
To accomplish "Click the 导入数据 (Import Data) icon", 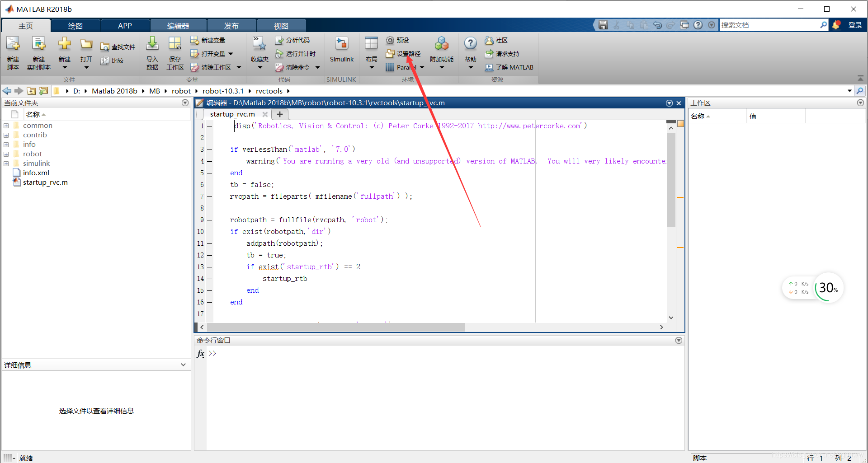I will 152,44.
